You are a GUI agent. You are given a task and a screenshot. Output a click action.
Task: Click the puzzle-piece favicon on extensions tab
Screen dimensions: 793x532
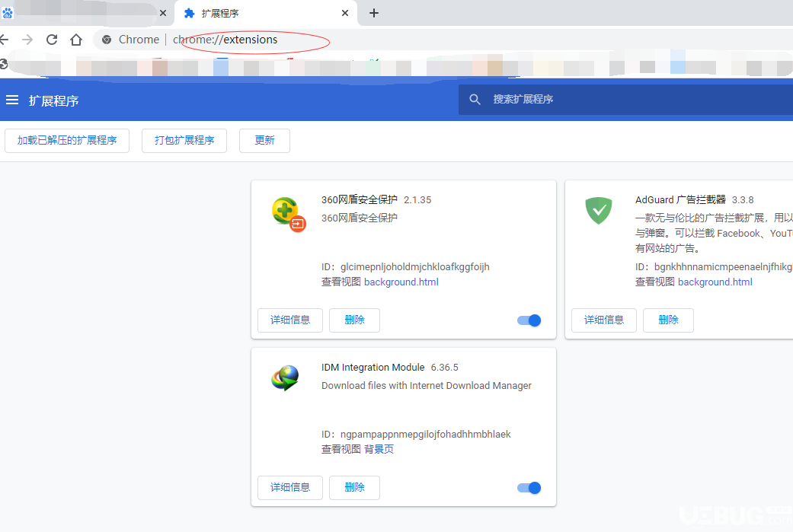[189, 13]
